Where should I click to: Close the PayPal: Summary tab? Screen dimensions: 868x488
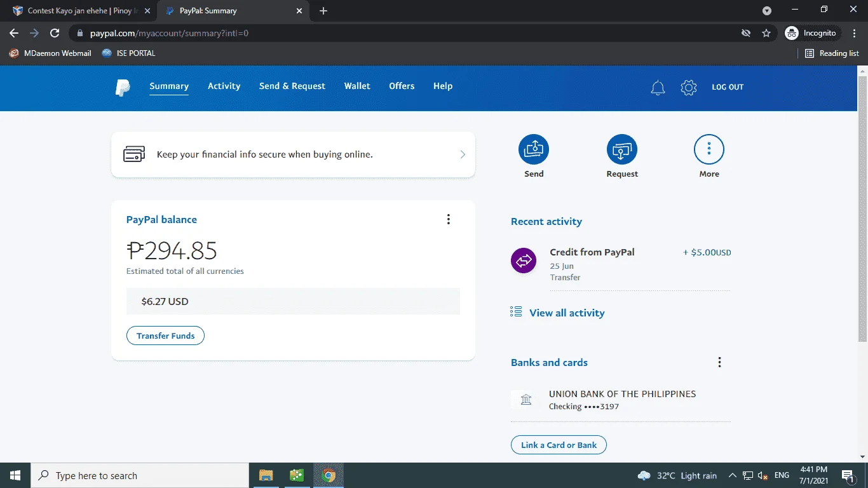pos(299,11)
